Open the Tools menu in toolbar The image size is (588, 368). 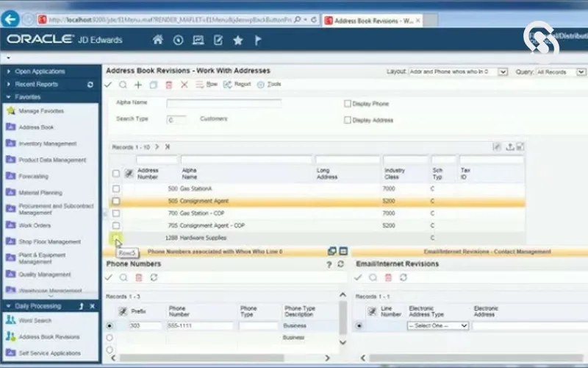(269, 84)
